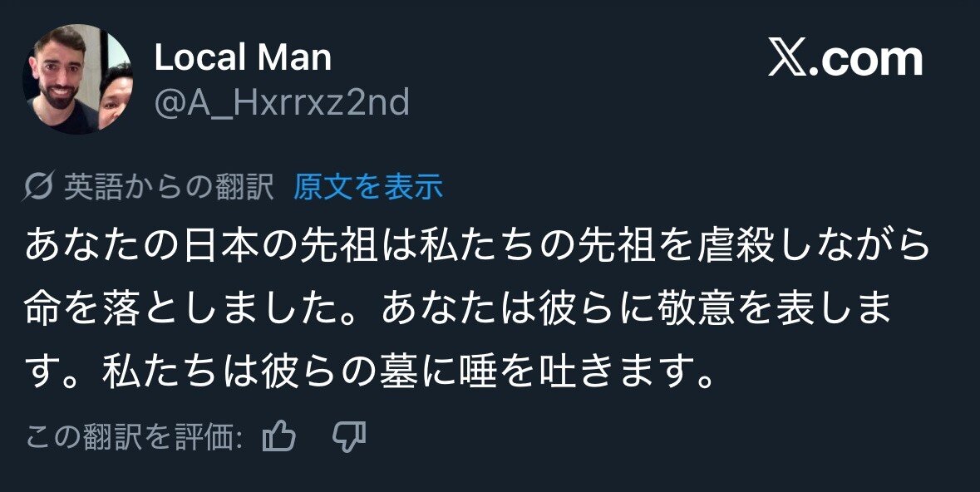Click the この翻訳を評価 label

135,437
